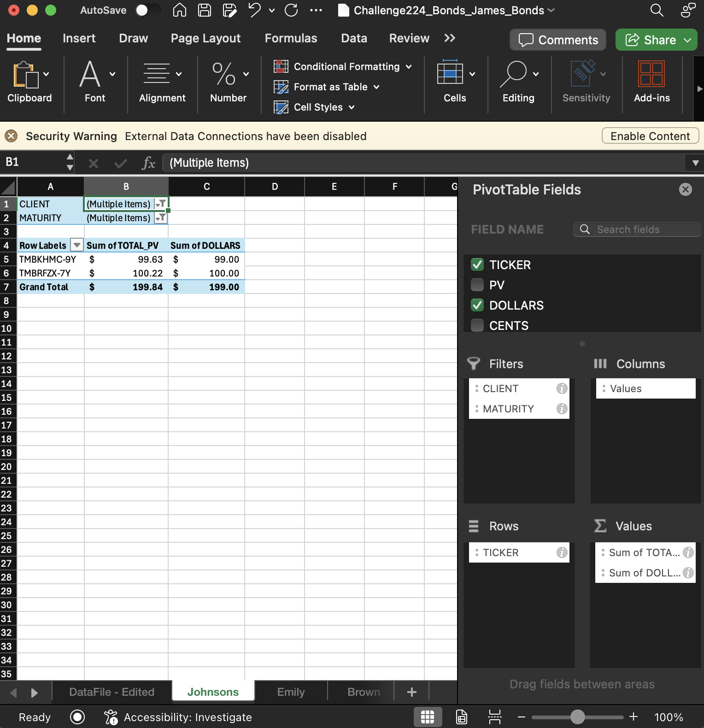Open the Row Labels filter dropdown
This screenshot has height=728, width=704.
pyautogui.click(x=77, y=245)
